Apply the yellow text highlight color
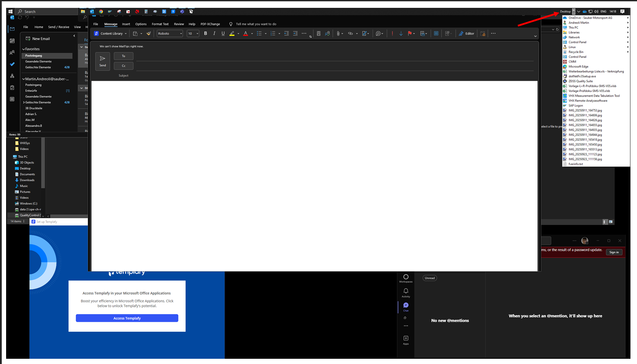 [232, 34]
